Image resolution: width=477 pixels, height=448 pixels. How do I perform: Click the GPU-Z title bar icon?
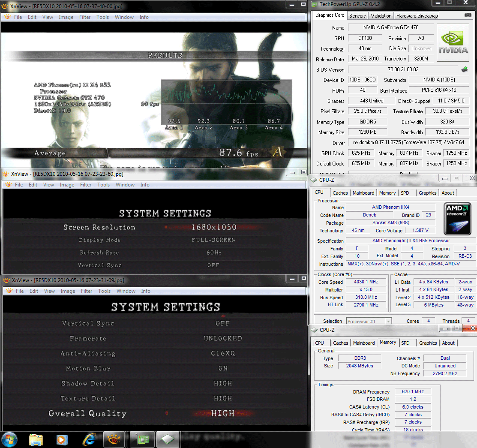pos(315,4)
